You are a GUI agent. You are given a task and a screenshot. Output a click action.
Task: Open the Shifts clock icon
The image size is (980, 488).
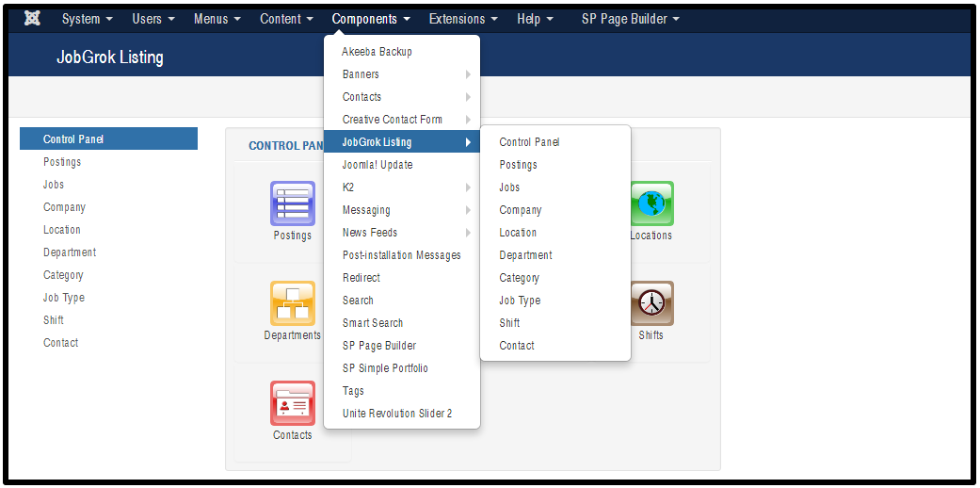coord(651,303)
